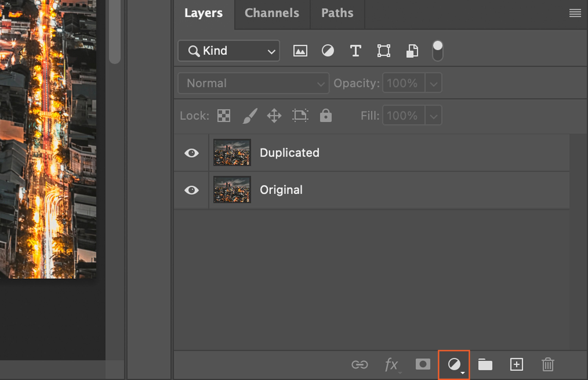This screenshot has width=588, height=380.
Task: Select the Duplicated layer thumbnail
Action: [x=232, y=152]
